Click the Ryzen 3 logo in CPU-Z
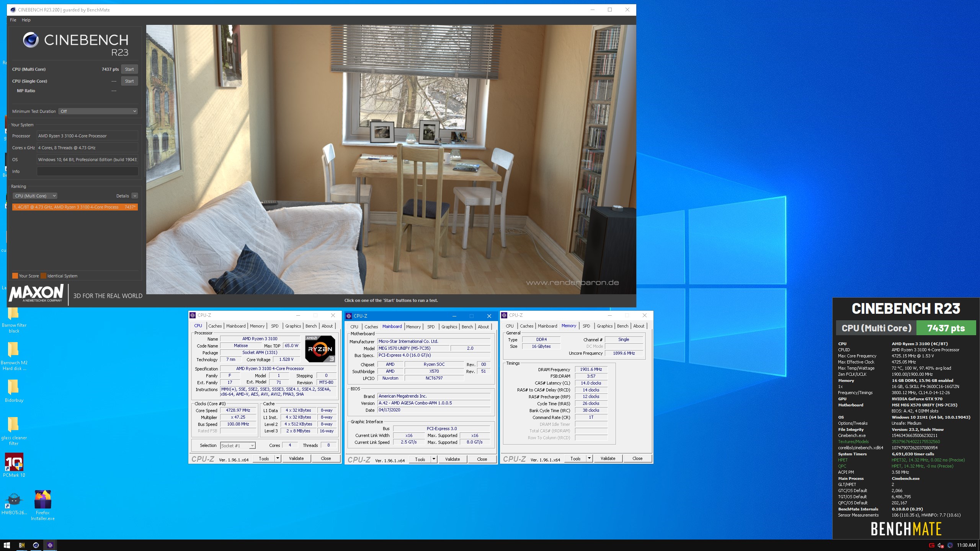Screen dimensions: 980x551 point(320,349)
